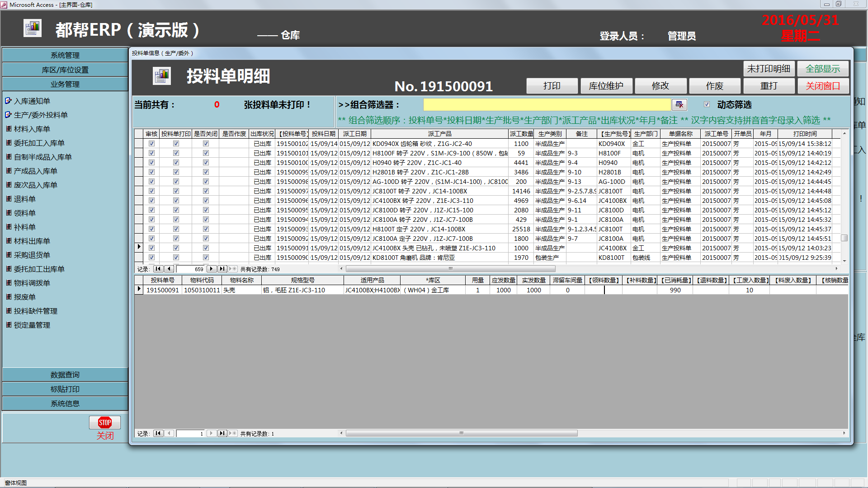Select row selector for 191500092
The width and height of the screenshot is (868, 488).
click(139, 239)
